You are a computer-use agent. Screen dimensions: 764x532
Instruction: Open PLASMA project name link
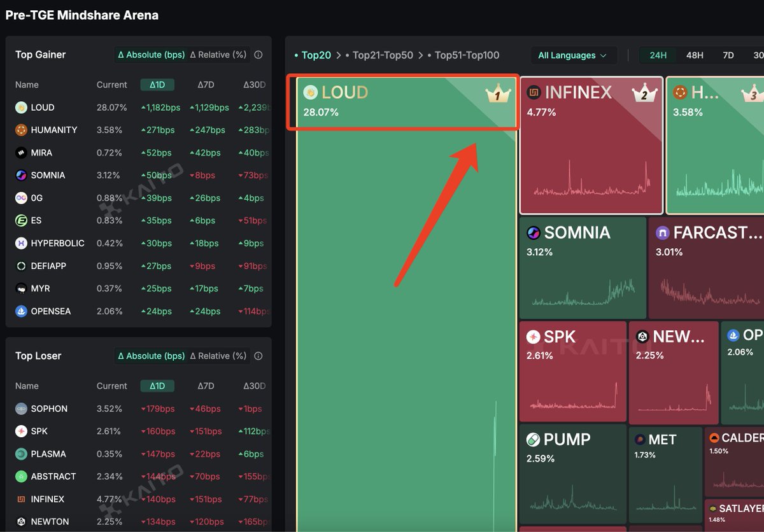click(48, 454)
